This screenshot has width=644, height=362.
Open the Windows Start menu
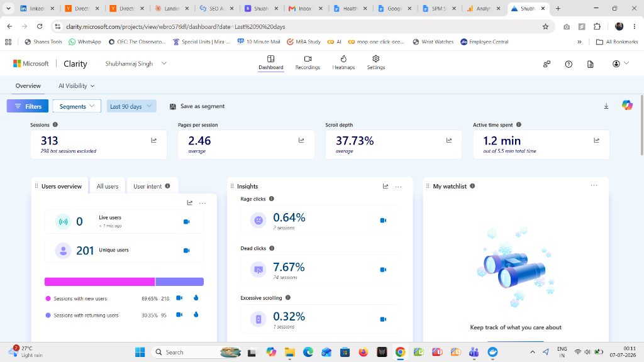point(140,352)
